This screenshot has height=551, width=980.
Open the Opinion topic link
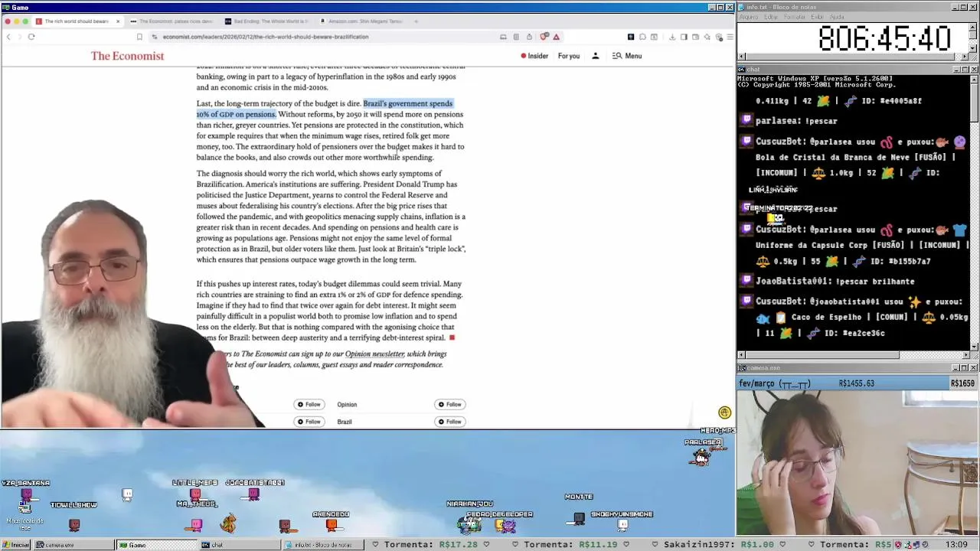(347, 404)
